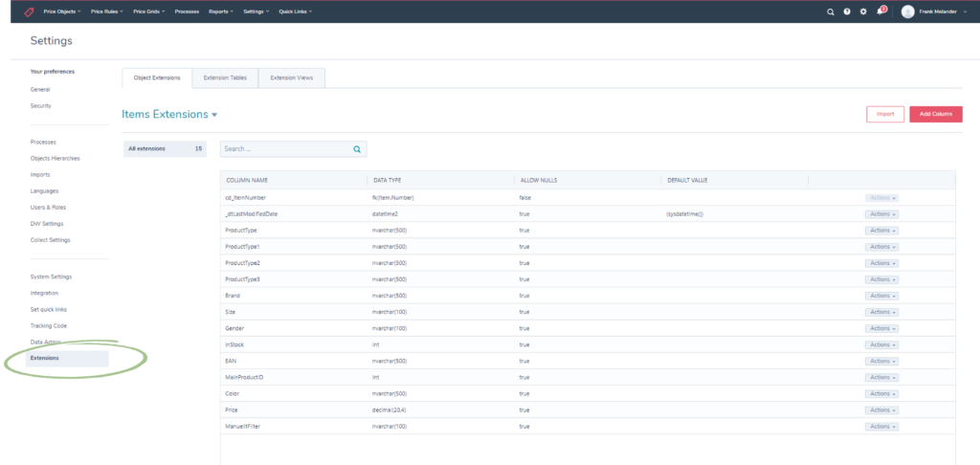Switch to the Extension Tables tab
This screenshot has width=980, height=465.
pos(225,78)
